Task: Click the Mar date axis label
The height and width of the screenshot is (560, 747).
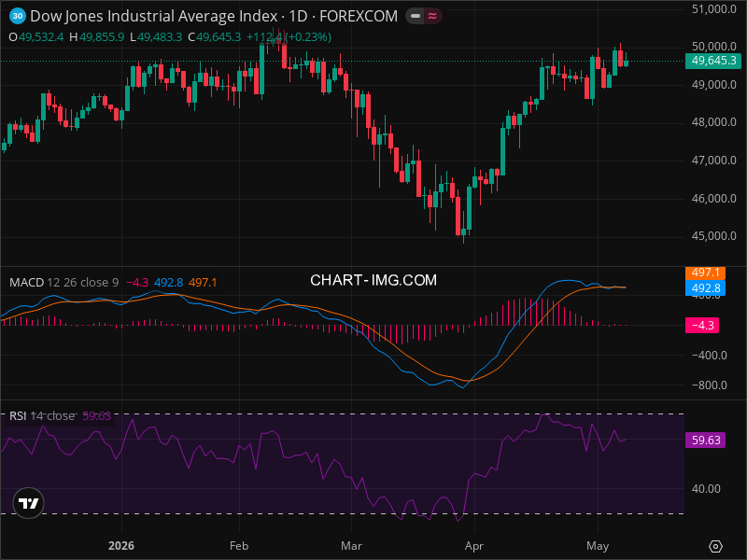Action: pyautogui.click(x=351, y=546)
